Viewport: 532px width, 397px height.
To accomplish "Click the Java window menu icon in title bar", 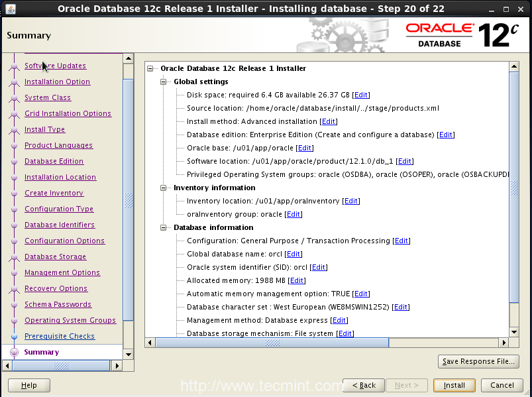I will 11,9.
